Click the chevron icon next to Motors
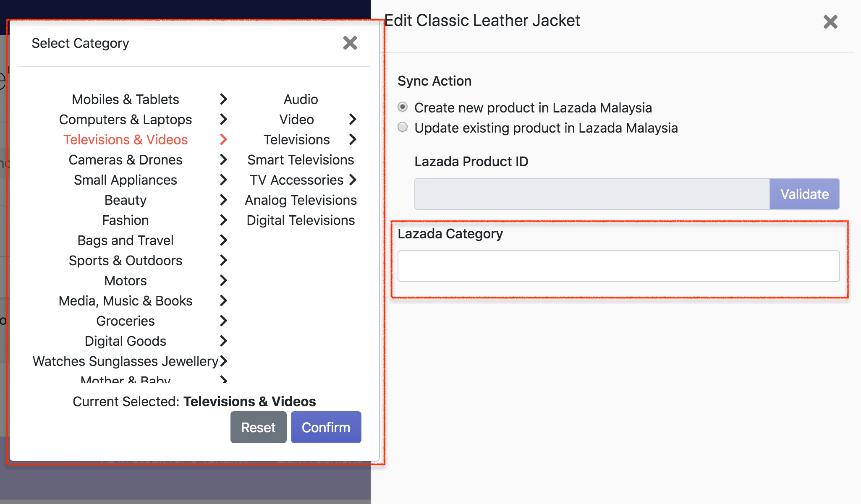Screen dimensions: 861x504 [x=223, y=281]
